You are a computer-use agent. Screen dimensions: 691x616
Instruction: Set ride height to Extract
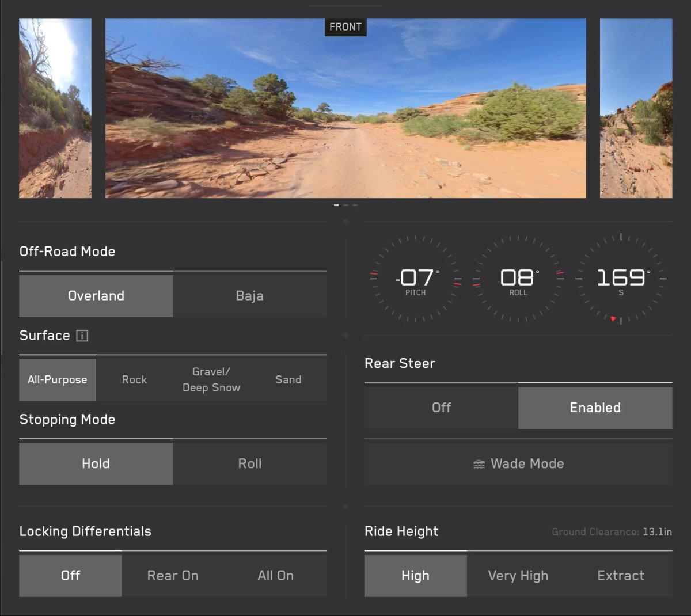point(621,576)
